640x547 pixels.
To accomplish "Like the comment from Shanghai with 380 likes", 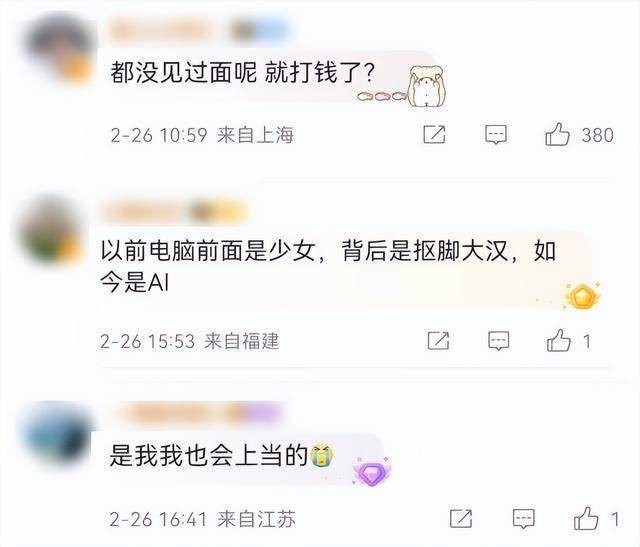I will click(x=557, y=134).
